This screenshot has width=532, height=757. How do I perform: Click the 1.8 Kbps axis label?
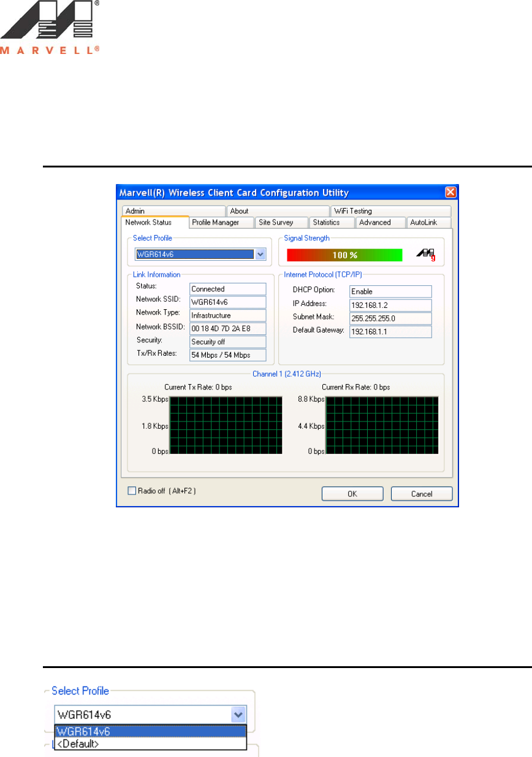click(154, 426)
